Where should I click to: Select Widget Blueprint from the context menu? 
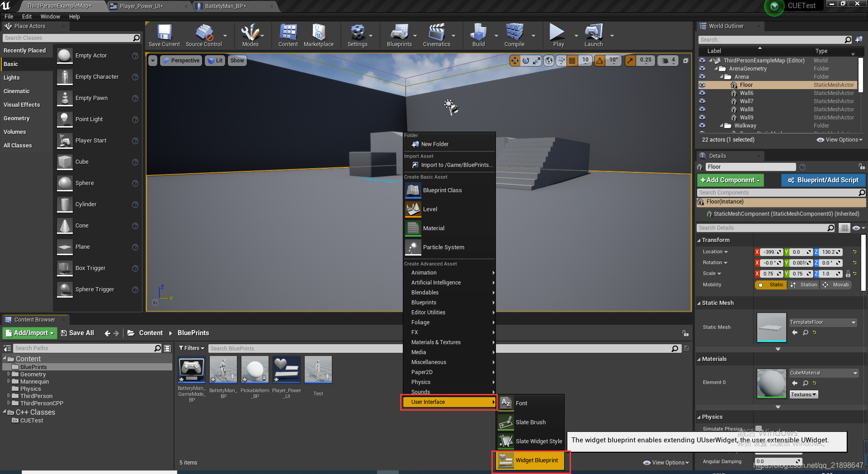(537, 460)
